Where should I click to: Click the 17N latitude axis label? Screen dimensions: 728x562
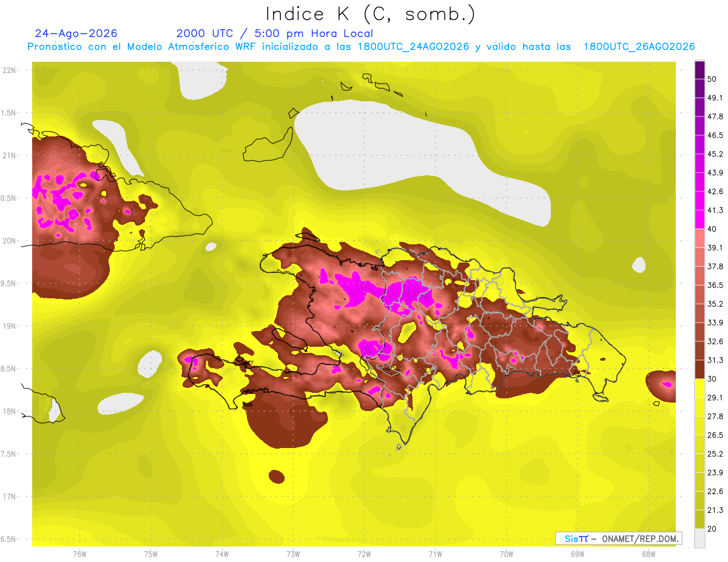coord(10,497)
